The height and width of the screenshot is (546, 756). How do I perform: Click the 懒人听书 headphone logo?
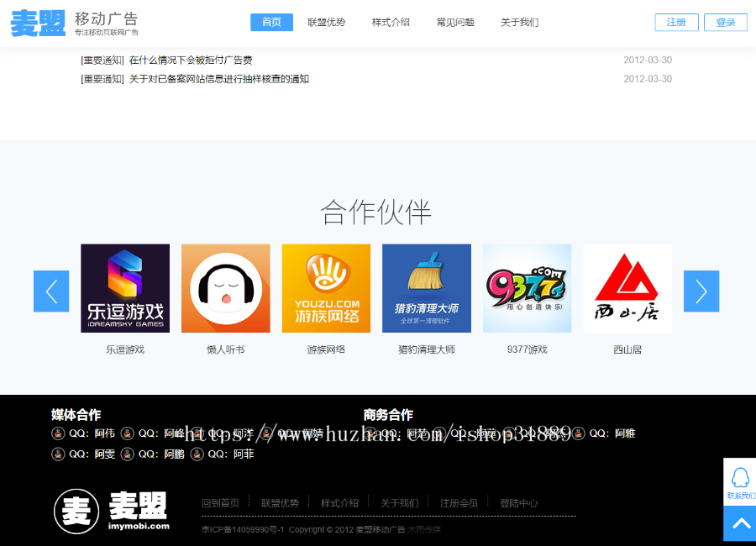[x=226, y=288]
